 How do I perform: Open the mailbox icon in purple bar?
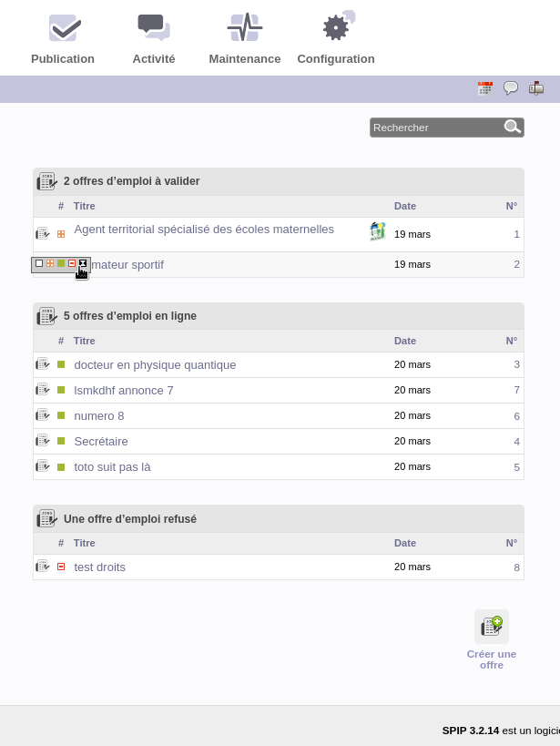(x=536, y=88)
